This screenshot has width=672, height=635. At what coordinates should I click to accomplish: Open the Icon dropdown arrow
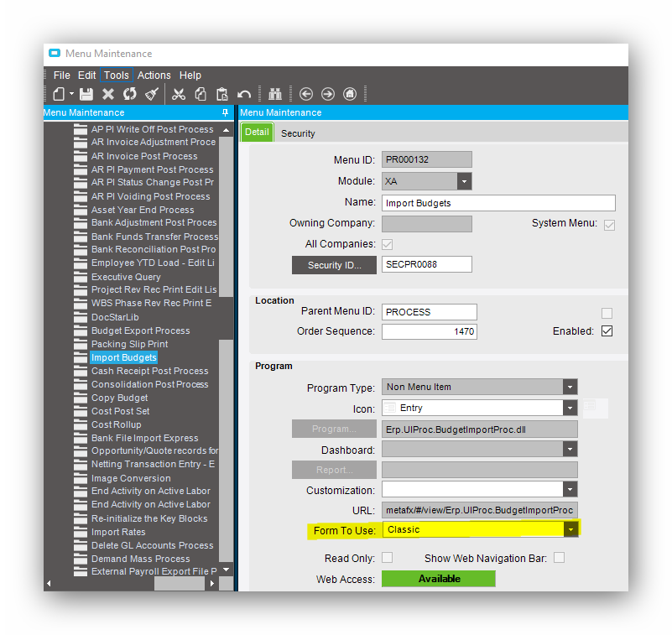[570, 408]
